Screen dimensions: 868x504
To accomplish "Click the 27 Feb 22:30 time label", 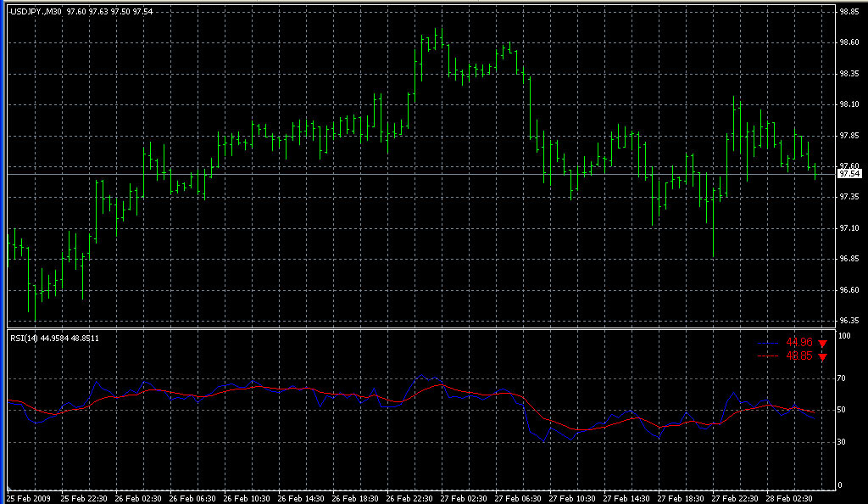I will [735, 498].
